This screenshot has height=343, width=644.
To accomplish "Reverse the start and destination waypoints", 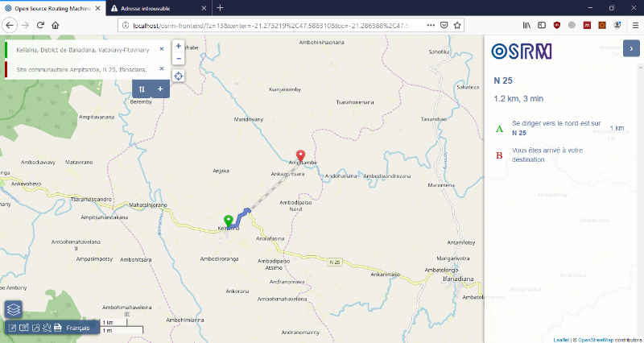I will pyautogui.click(x=142, y=89).
